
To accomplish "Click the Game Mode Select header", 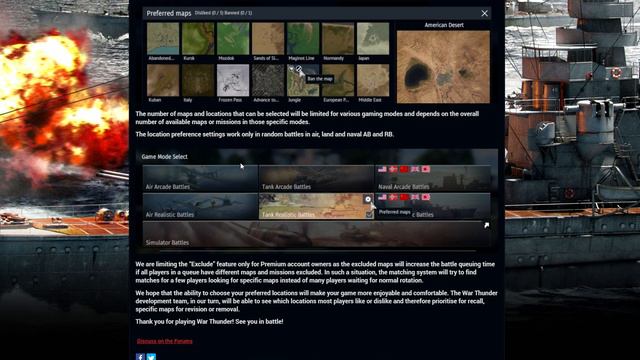I will (164, 157).
